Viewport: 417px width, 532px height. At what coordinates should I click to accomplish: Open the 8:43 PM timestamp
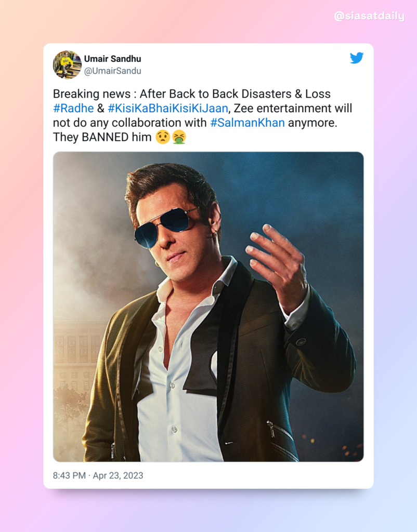69,475
